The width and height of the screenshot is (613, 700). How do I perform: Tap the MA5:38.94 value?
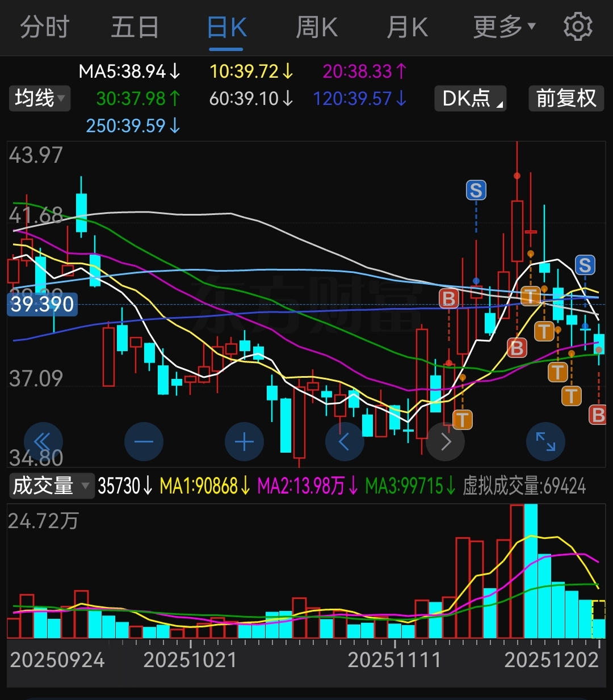(129, 71)
